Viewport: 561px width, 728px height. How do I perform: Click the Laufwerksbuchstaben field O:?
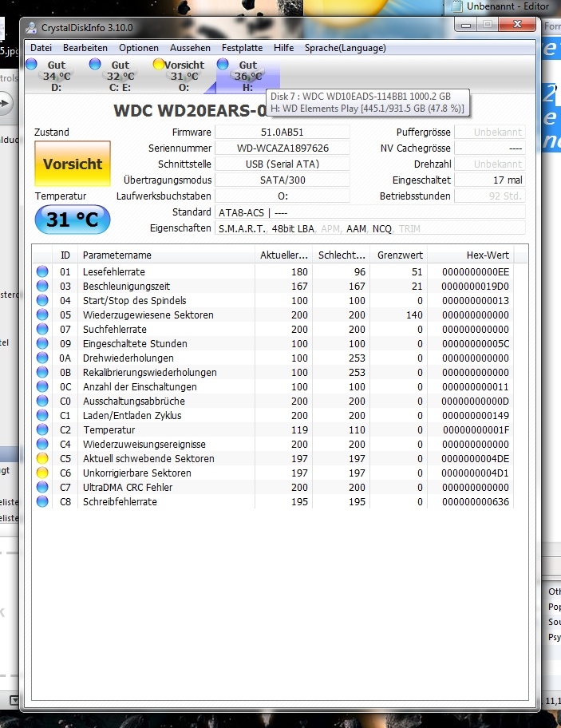point(282,196)
